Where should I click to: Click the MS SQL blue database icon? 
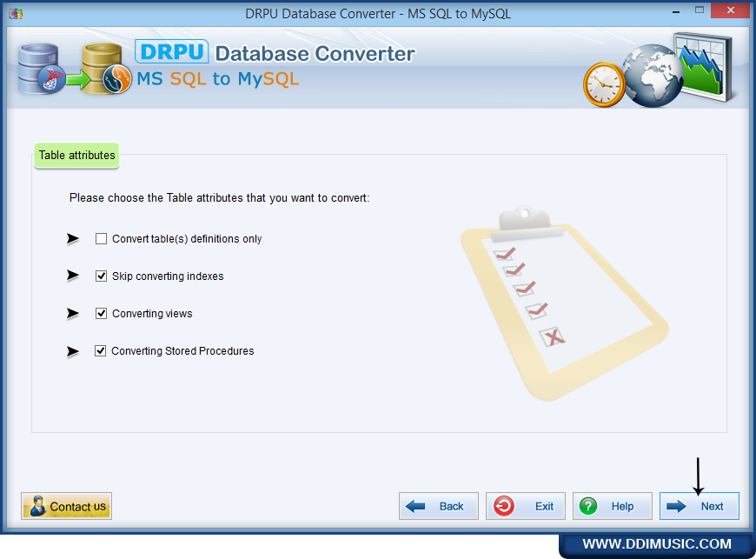point(42,69)
